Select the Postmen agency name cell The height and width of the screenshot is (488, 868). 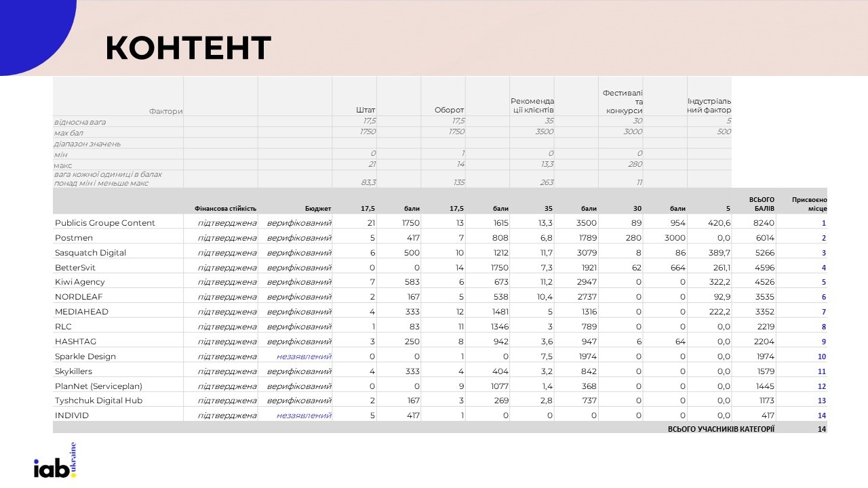[x=74, y=238]
